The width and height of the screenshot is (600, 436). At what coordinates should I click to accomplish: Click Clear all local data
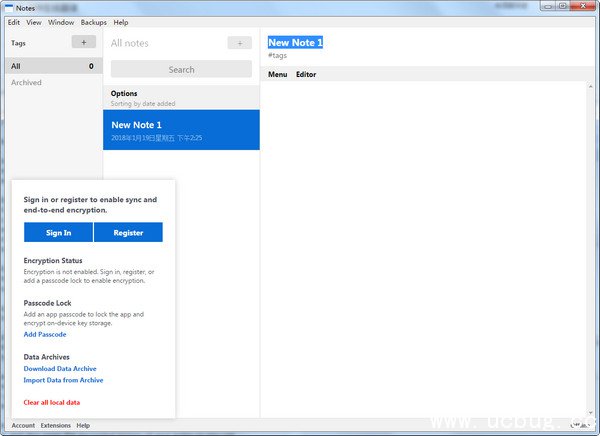click(52, 402)
